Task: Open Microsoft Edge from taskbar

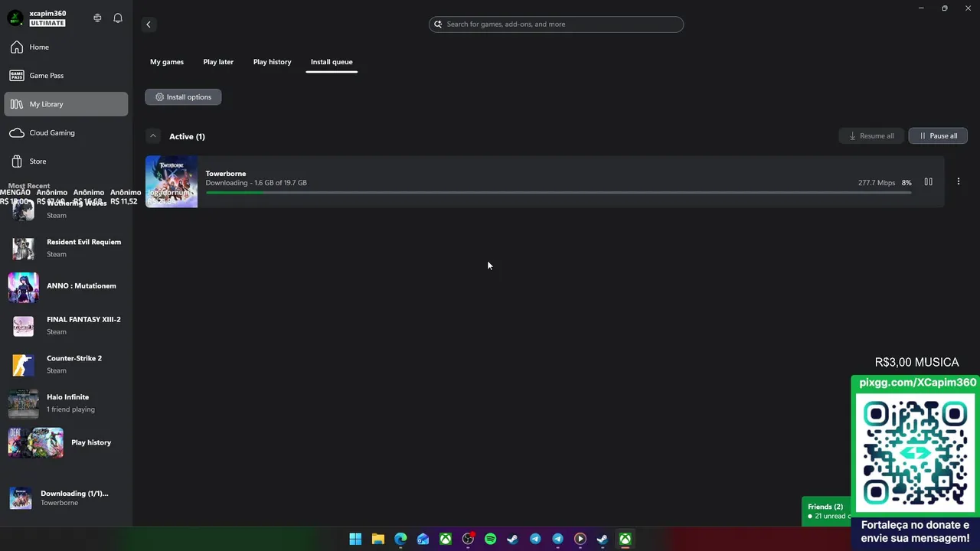Action: (x=400, y=539)
